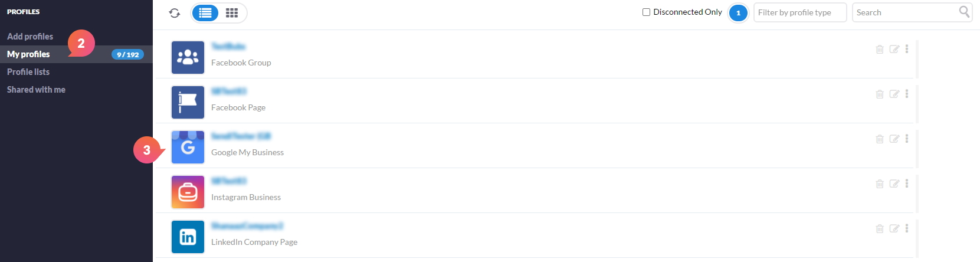Enable the Disconnected Only checkbox
The width and height of the screenshot is (980, 262).
[x=646, y=12]
